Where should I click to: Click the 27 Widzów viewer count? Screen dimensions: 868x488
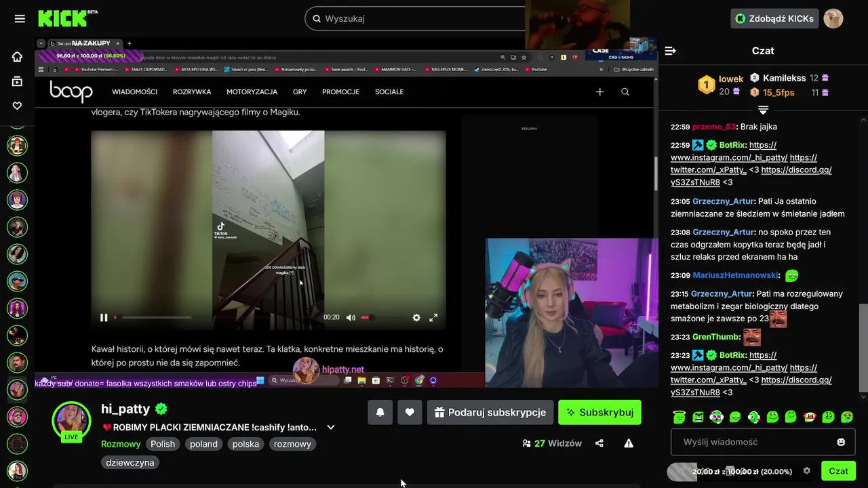pos(552,443)
